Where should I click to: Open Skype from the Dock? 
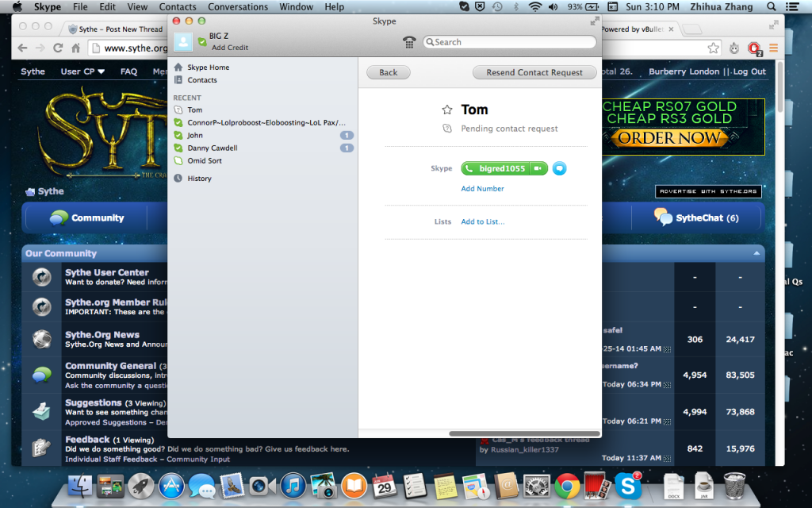628,487
